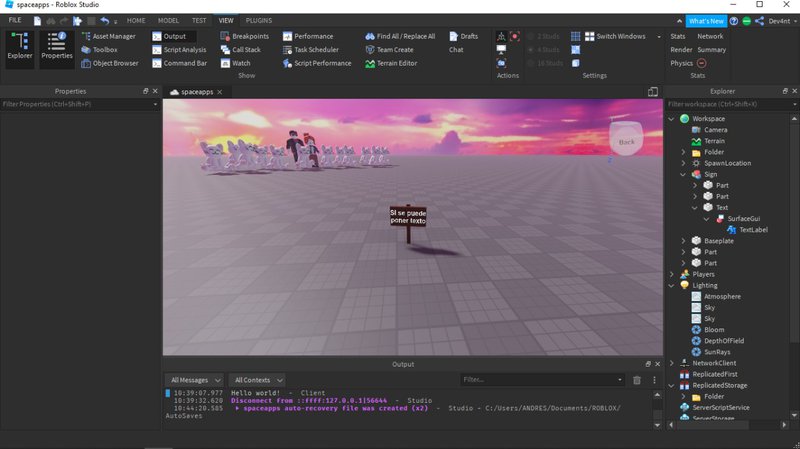Click the Filter workspace search field
This screenshot has height=449, width=800.
click(732, 104)
